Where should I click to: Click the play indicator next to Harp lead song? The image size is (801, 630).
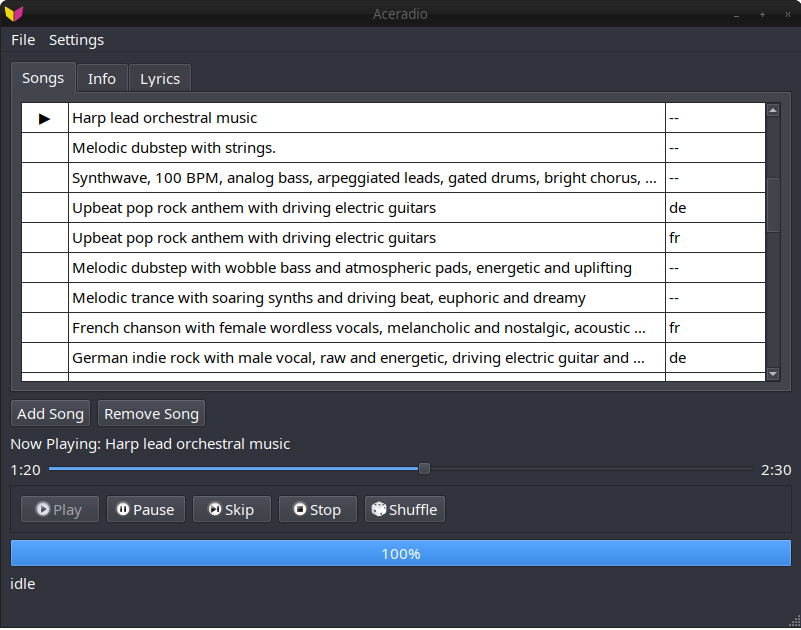pyautogui.click(x=44, y=118)
